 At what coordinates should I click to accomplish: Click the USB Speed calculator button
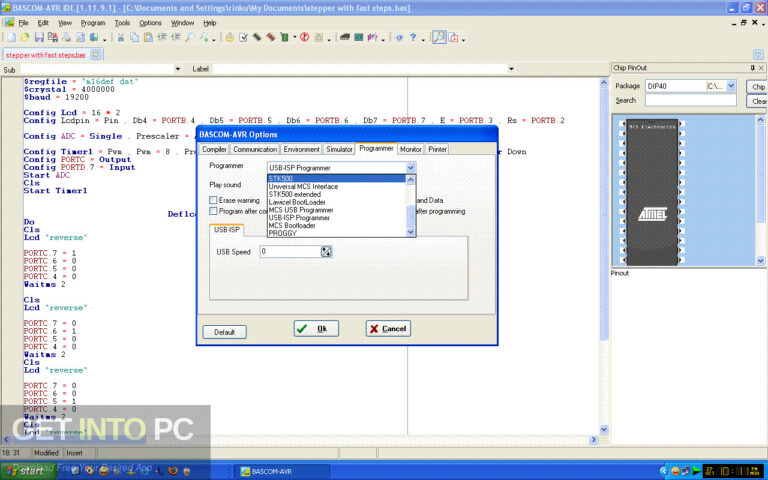(326, 252)
